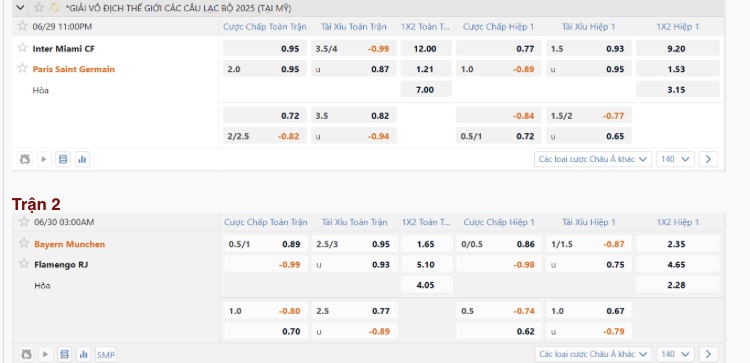
Task: Click next arrow button for Inter Miami match
Action: point(708,159)
